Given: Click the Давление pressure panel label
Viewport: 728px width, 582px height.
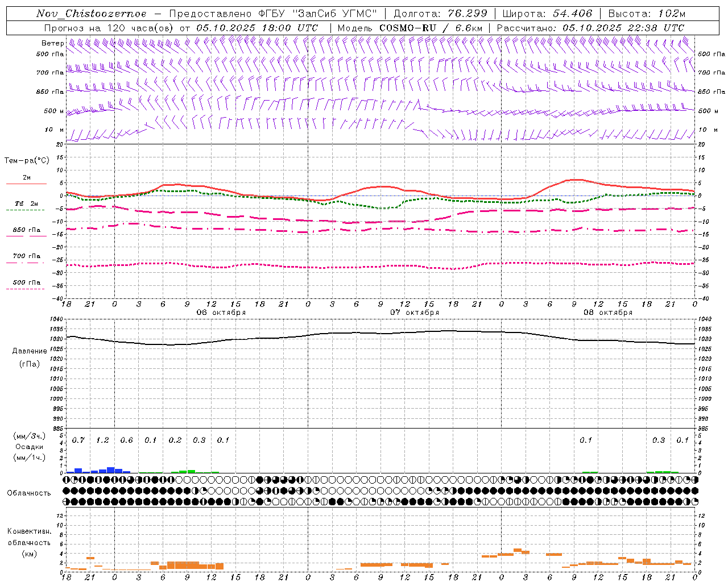Looking at the screenshot, I should coord(30,351).
